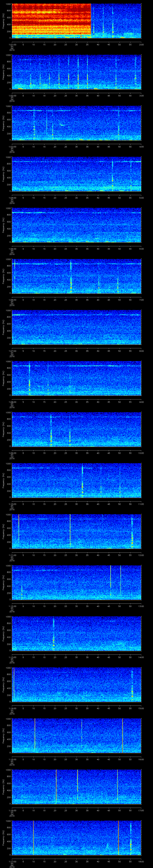This screenshot has width=153, height=868.
Task: Click the 2:00 end label of first time axis
Action: (141, 44)
